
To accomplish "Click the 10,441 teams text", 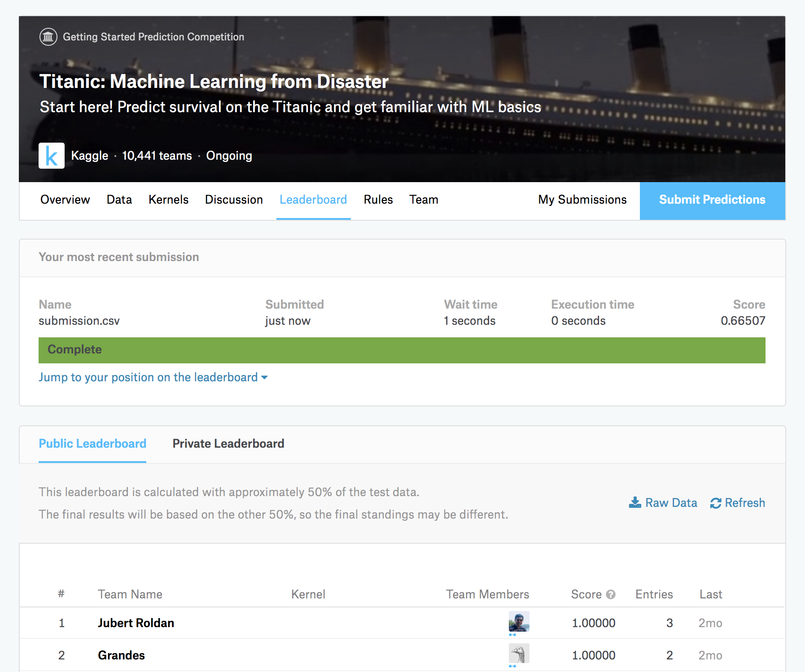I will click(x=157, y=156).
